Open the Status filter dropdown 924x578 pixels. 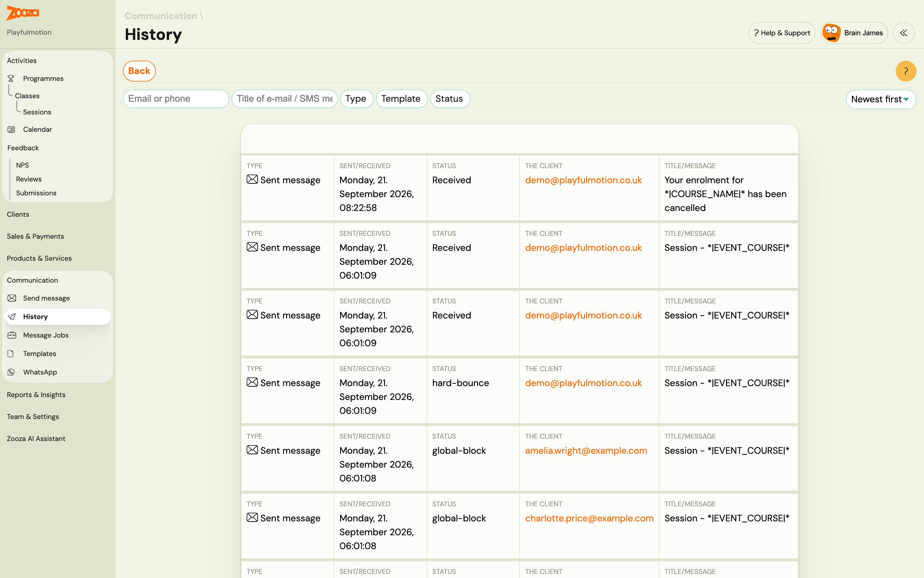(450, 99)
